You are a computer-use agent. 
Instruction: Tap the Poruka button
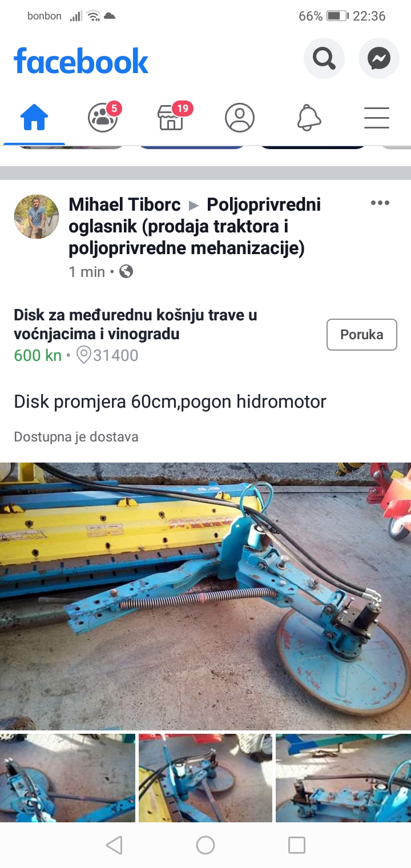coord(361,335)
